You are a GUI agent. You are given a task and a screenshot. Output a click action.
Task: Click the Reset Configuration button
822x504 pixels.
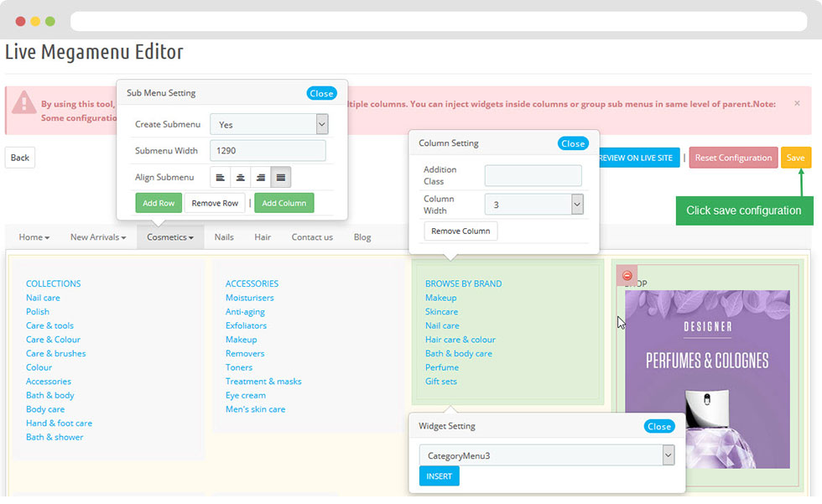click(733, 158)
